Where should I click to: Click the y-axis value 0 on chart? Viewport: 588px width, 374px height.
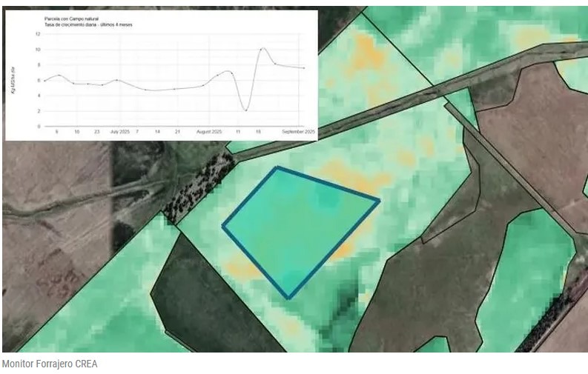pos(38,127)
